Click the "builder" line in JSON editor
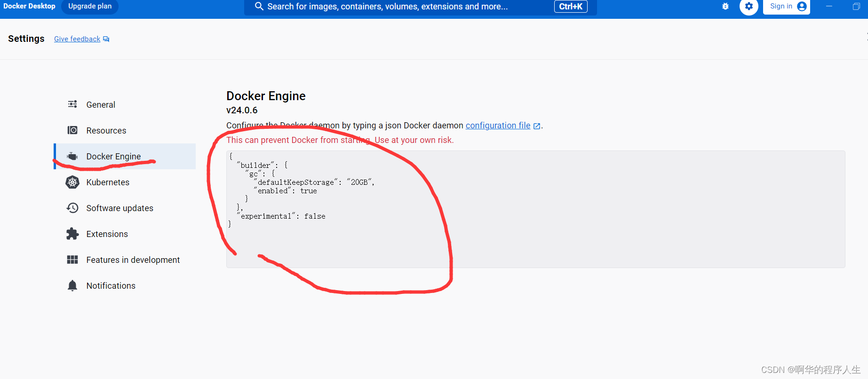Viewport: 868px width, 379px height. coord(262,165)
